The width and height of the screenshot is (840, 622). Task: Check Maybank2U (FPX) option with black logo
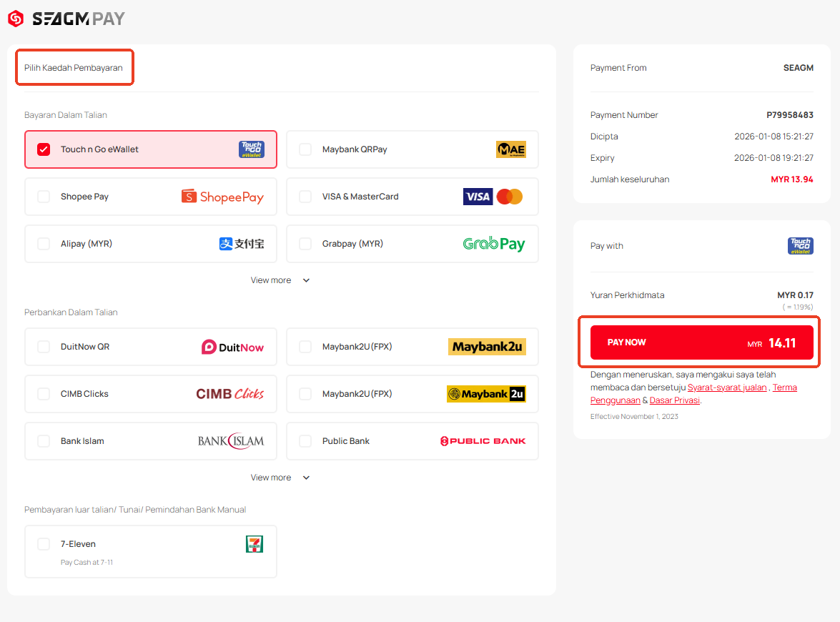pyautogui.click(x=305, y=394)
